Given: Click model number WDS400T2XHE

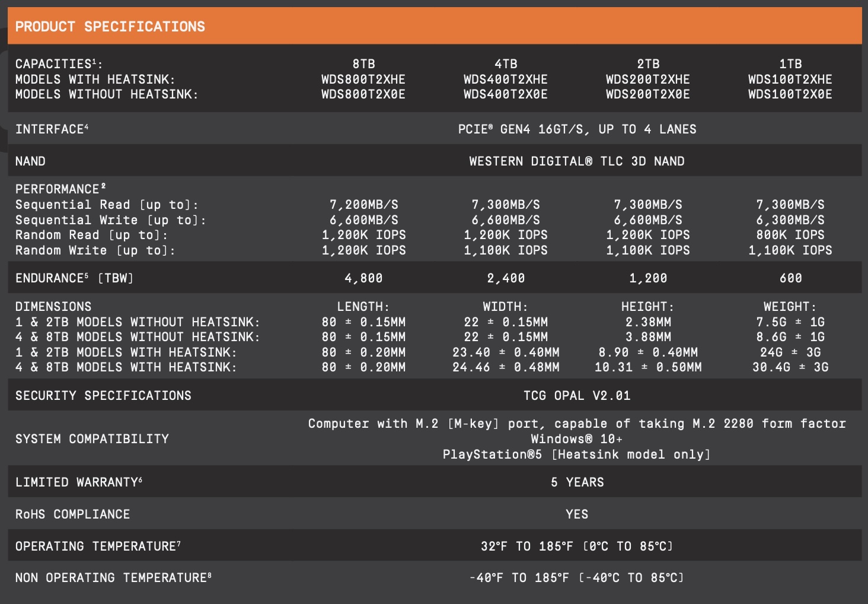Looking at the screenshot, I should (x=506, y=80).
